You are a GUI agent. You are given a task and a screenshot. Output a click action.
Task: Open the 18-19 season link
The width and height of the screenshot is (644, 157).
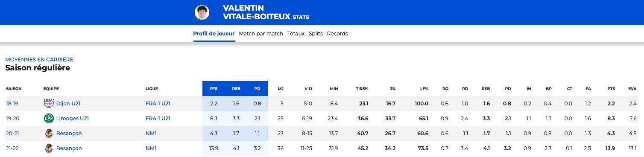(12, 103)
